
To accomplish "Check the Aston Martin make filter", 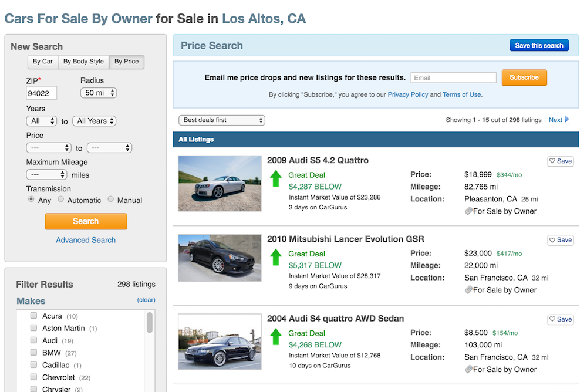I will point(33,328).
